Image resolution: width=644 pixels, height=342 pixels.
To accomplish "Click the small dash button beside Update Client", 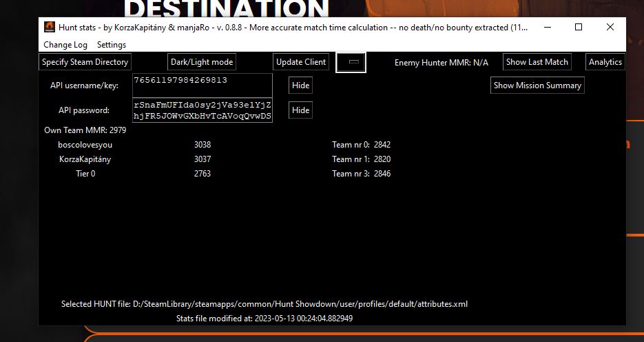I will [351, 62].
